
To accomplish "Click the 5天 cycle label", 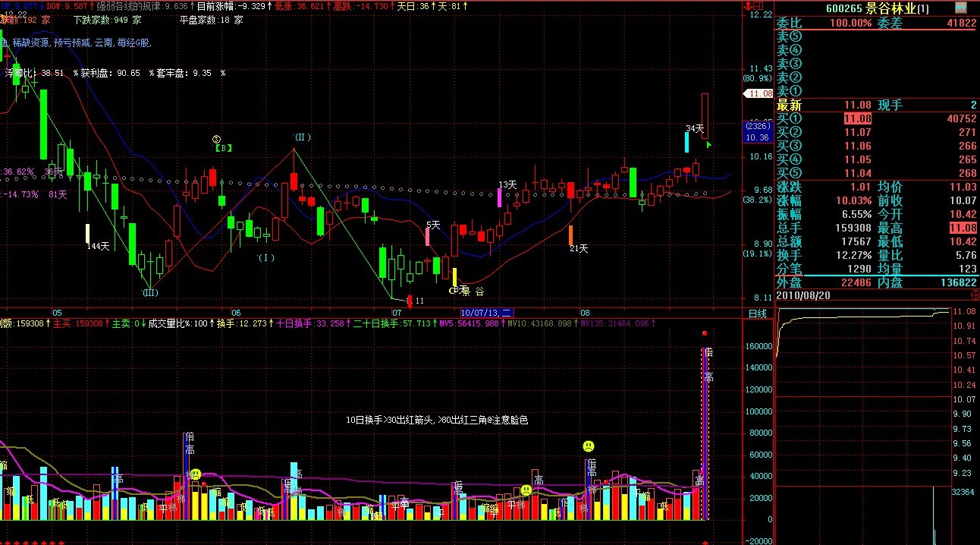I will pyautogui.click(x=433, y=225).
